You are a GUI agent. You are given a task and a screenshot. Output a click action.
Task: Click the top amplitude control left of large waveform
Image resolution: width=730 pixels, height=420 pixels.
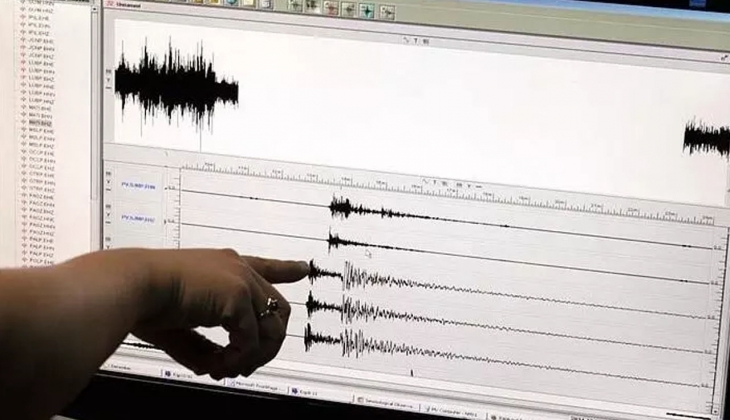coord(108,72)
